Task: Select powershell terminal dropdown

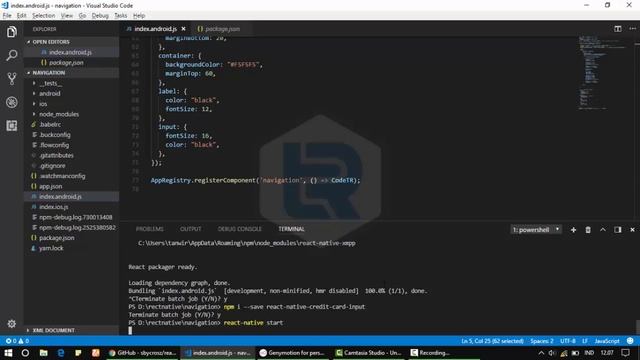Action: 536,230
